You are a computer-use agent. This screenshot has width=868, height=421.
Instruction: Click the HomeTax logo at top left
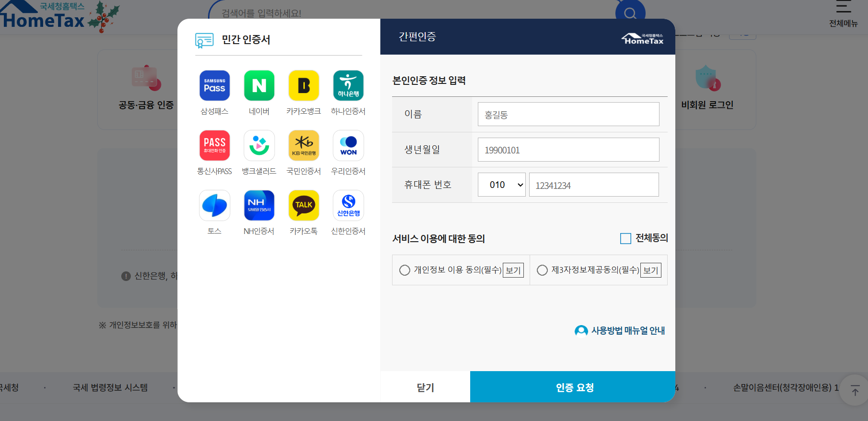pos(43,15)
